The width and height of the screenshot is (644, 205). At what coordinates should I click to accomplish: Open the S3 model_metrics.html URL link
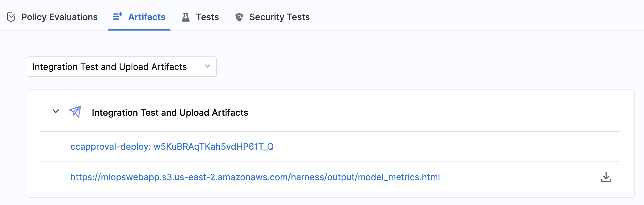coord(255,177)
